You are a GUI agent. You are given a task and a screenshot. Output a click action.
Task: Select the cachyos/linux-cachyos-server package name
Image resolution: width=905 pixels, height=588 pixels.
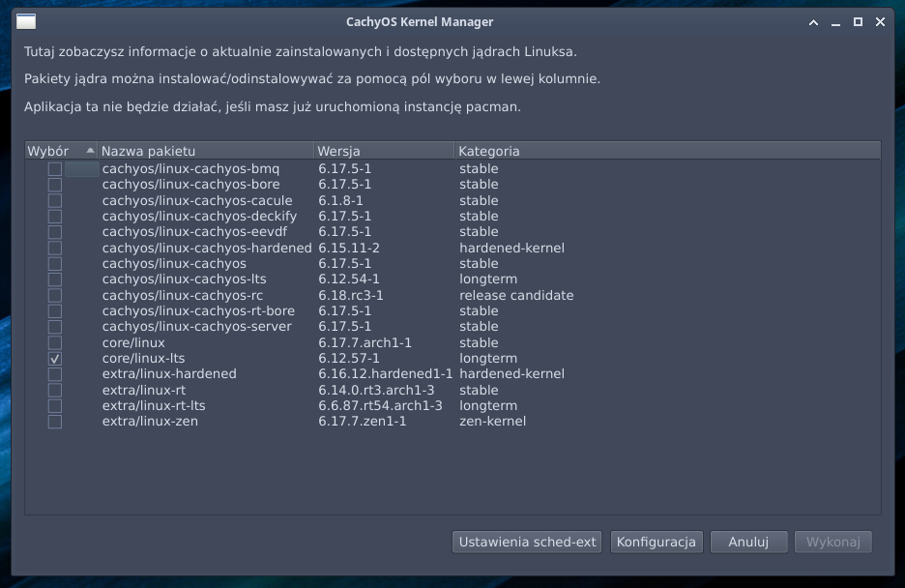click(197, 327)
